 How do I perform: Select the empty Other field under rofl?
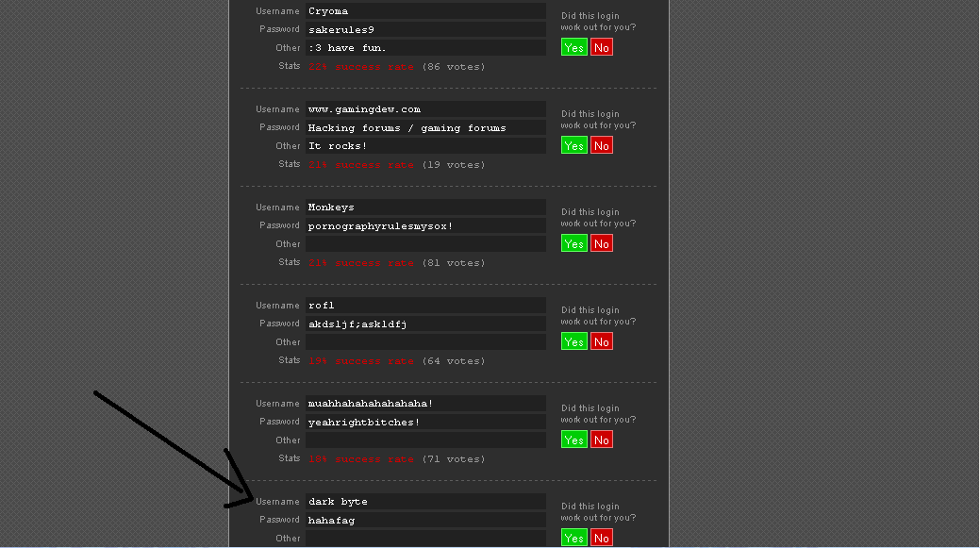[425, 342]
